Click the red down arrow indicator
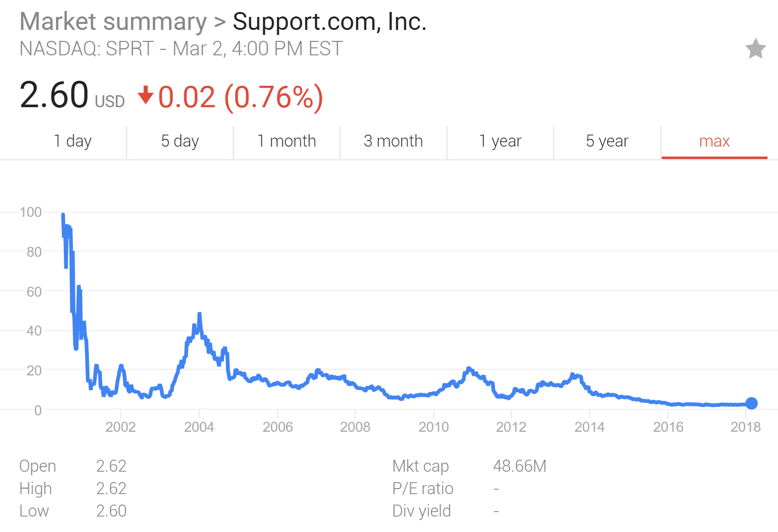 tap(145, 95)
